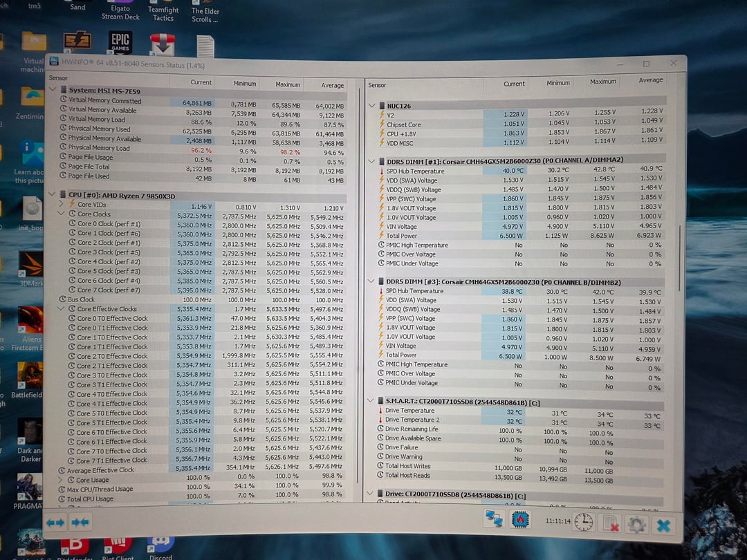Select the Average Effective Clock row
The height and width of the screenshot is (560, 747).
[x=202, y=469]
